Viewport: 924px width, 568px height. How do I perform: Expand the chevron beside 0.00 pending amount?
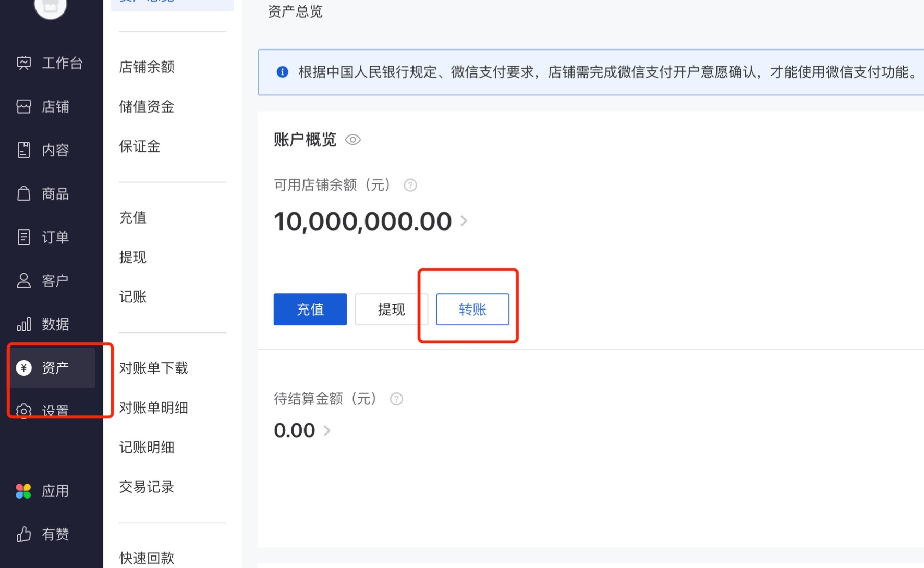click(x=327, y=430)
